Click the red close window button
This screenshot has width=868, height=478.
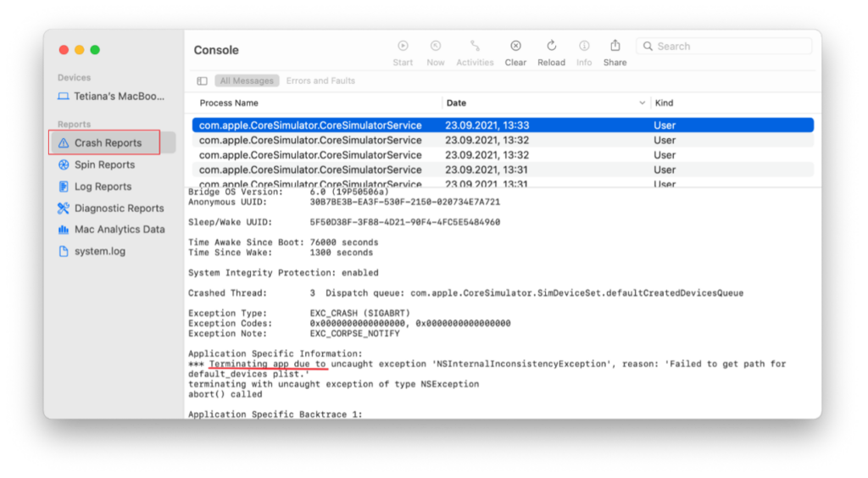(x=64, y=50)
